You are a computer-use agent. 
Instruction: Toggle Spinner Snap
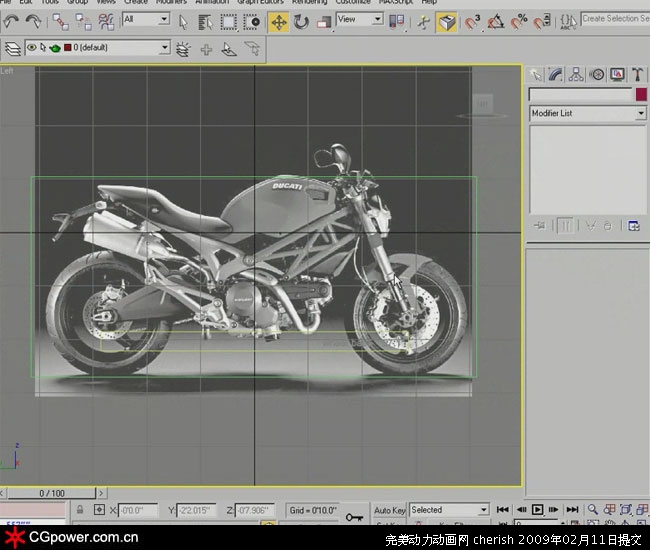point(541,22)
